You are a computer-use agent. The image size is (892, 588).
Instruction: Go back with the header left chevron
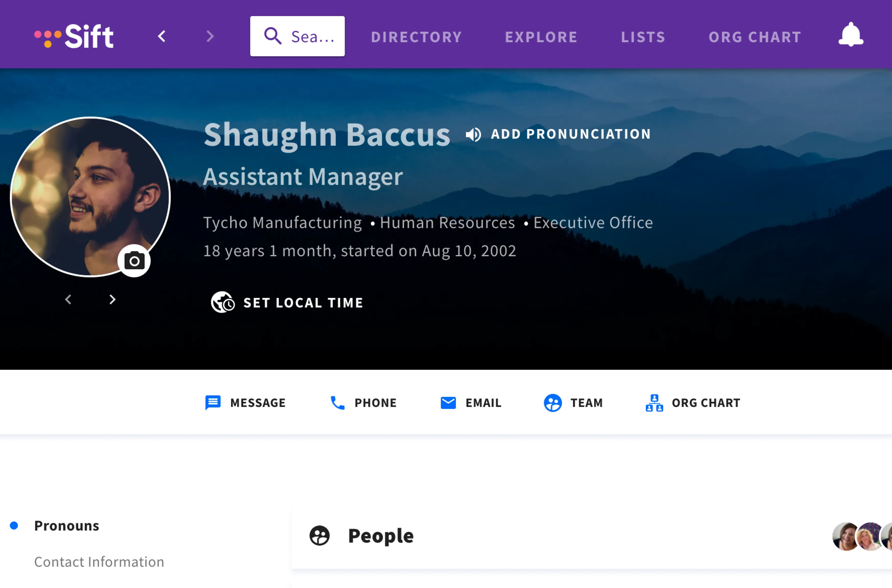tap(162, 36)
